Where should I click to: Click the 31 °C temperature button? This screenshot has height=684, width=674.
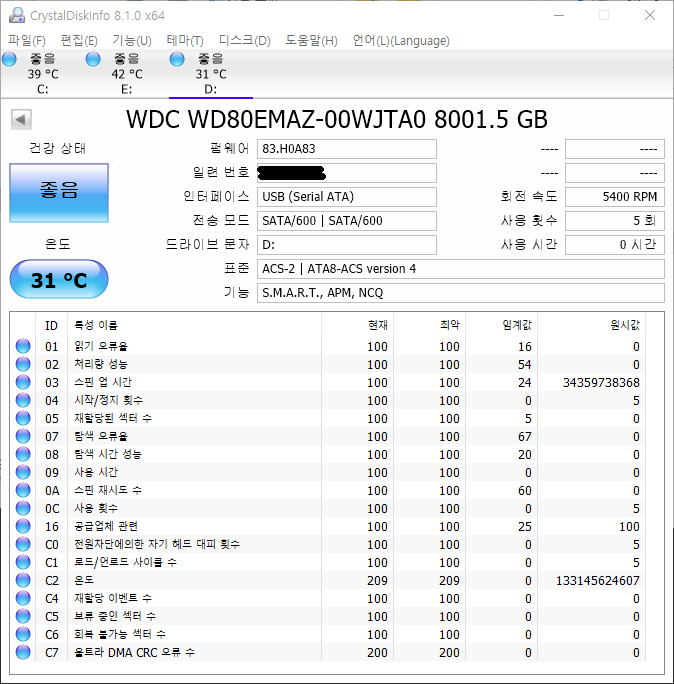coord(59,280)
